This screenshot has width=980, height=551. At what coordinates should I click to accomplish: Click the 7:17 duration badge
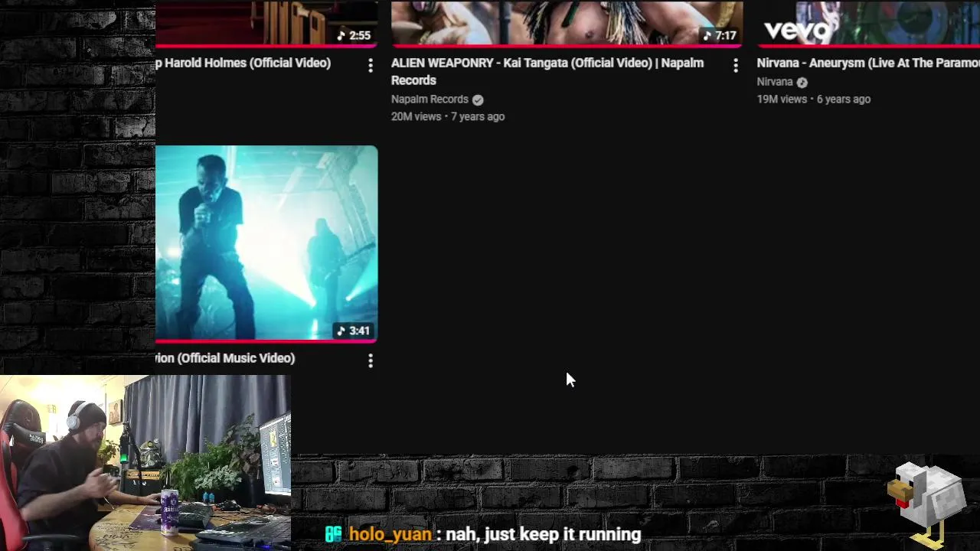click(x=720, y=35)
